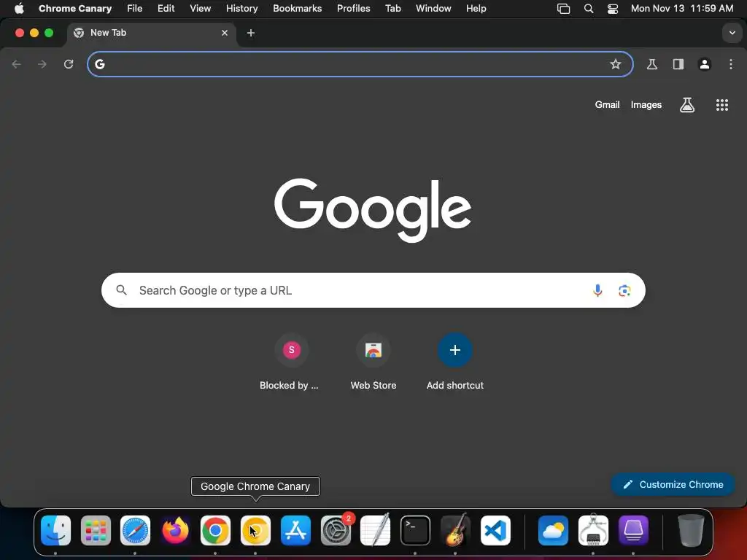Image resolution: width=747 pixels, height=560 pixels.
Task: Launch Firefox from the dock
Action: pyautogui.click(x=175, y=530)
